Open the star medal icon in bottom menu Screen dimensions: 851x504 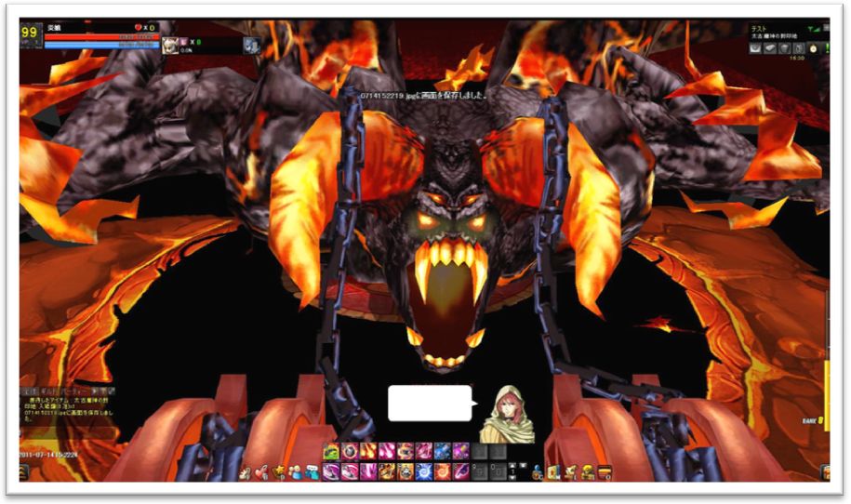click(x=279, y=472)
